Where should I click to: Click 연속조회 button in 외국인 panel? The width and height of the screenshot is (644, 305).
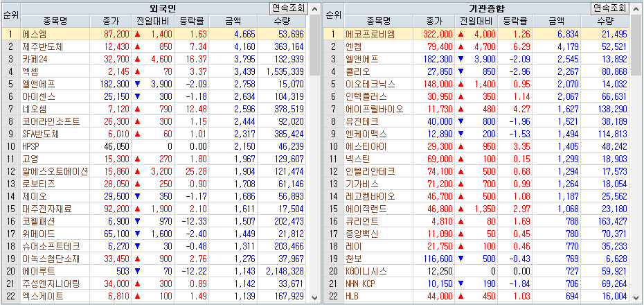288,8
